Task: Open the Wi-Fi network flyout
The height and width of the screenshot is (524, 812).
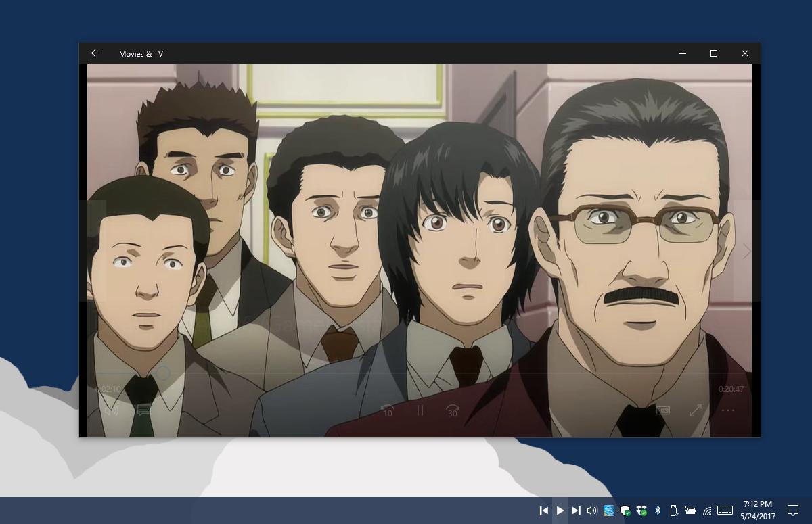Action: point(707,510)
